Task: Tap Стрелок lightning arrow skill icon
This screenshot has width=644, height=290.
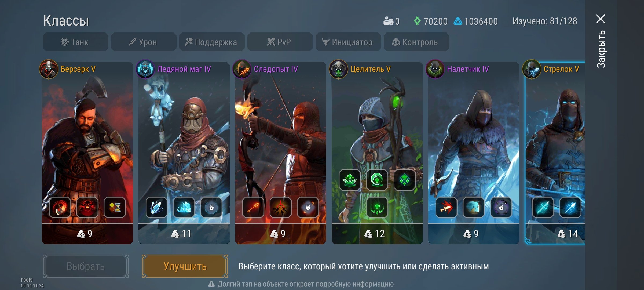Action: (570, 207)
